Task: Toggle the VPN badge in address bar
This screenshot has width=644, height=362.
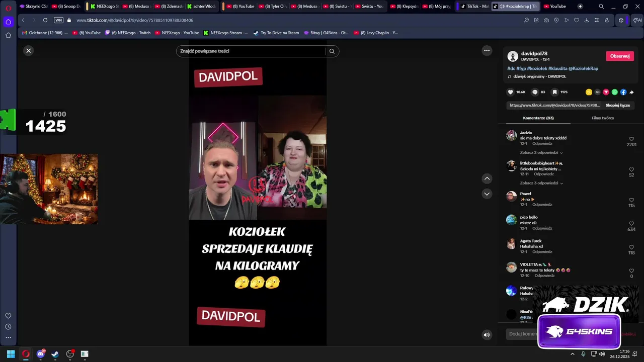Action: pyautogui.click(x=58, y=20)
